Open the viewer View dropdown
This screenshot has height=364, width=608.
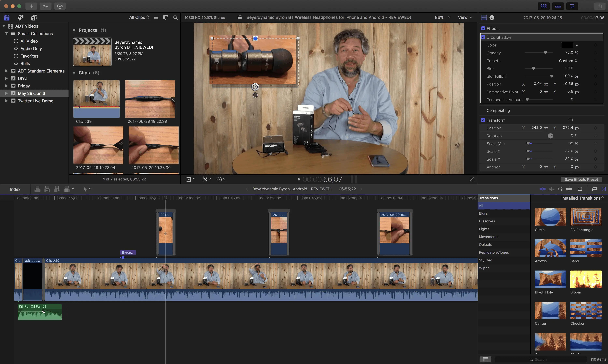point(465,17)
